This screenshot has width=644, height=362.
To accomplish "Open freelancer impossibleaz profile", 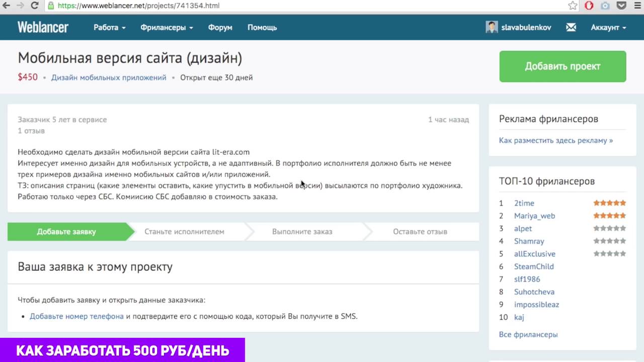I will pos(536,304).
